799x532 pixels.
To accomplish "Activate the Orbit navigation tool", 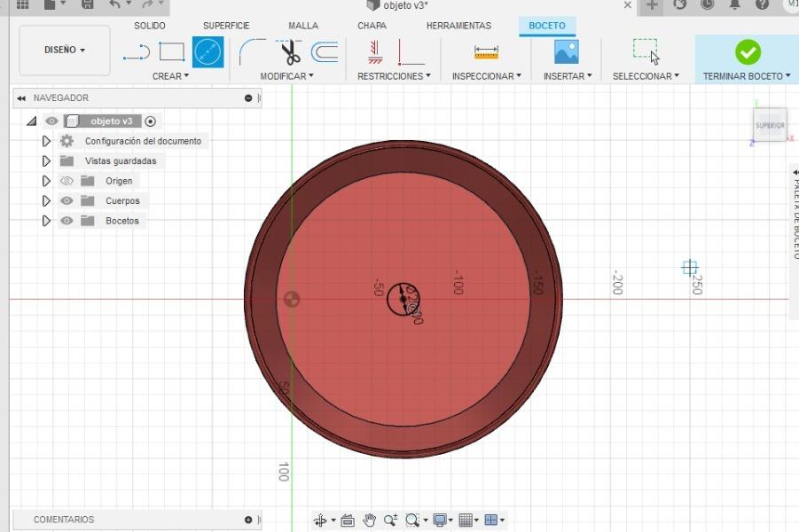I will pos(320,520).
